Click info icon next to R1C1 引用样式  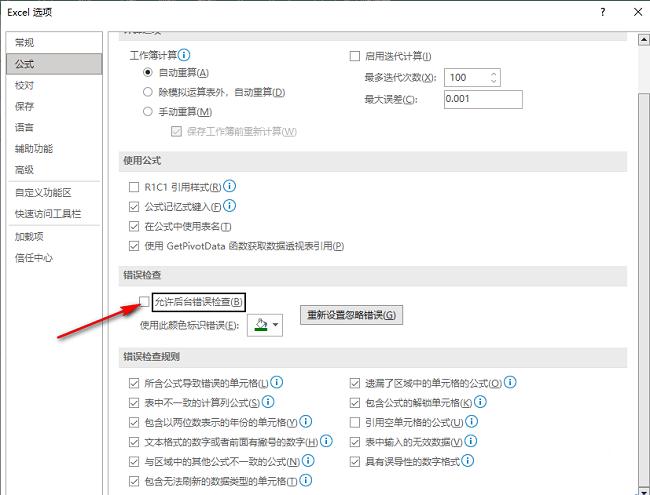click(229, 187)
